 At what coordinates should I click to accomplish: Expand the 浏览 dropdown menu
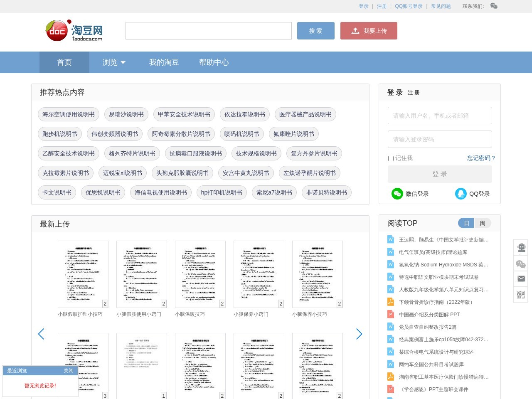click(x=114, y=62)
